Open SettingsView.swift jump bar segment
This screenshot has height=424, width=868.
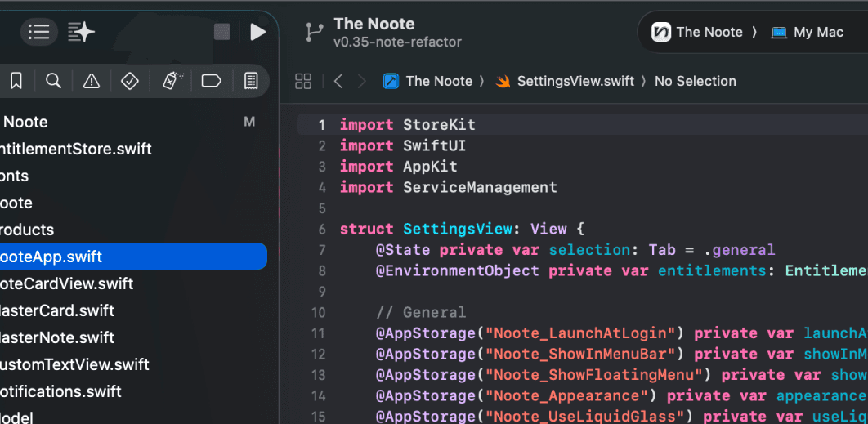(575, 82)
